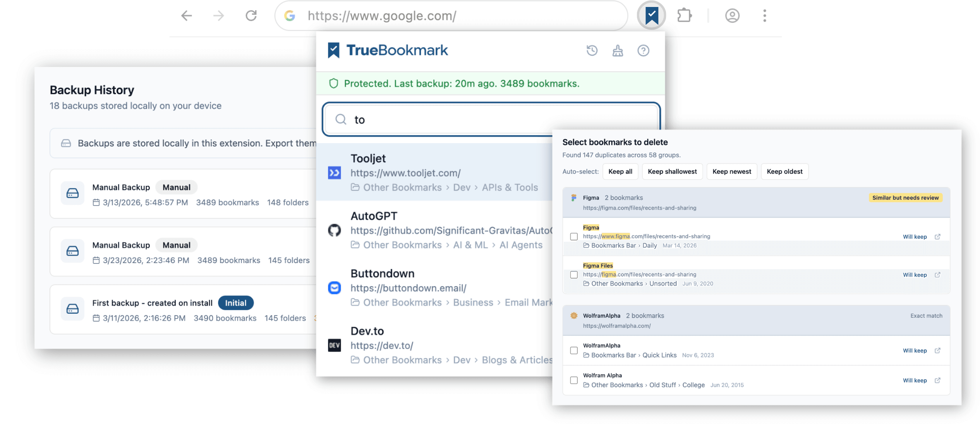Click the Figma group header row

[x=756, y=202]
